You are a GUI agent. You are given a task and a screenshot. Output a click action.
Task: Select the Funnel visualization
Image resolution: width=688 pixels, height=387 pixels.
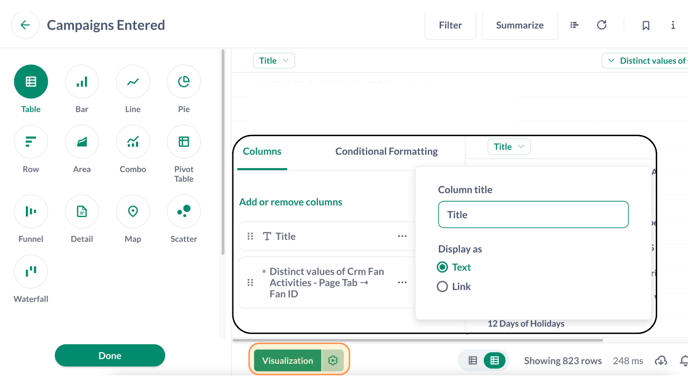(x=31, y=211)
